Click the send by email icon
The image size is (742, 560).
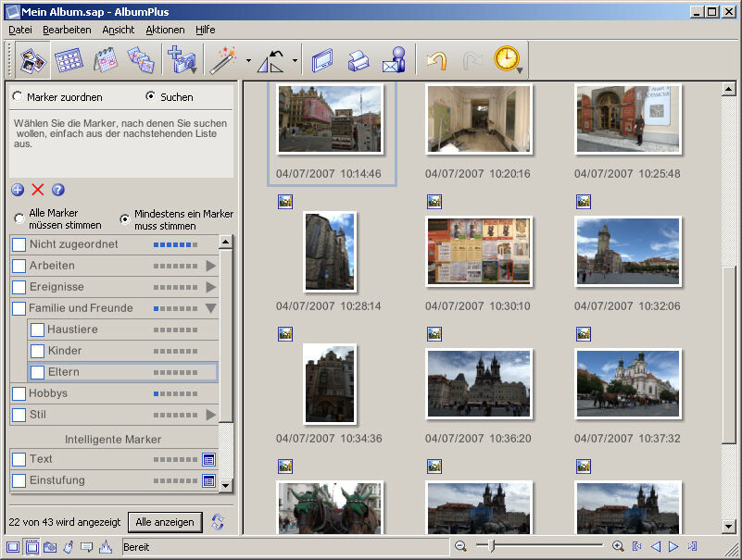pos(395,60)
